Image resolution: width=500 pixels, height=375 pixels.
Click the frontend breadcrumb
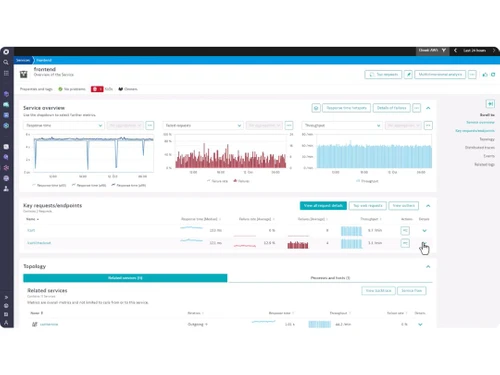tap(44, 60)
